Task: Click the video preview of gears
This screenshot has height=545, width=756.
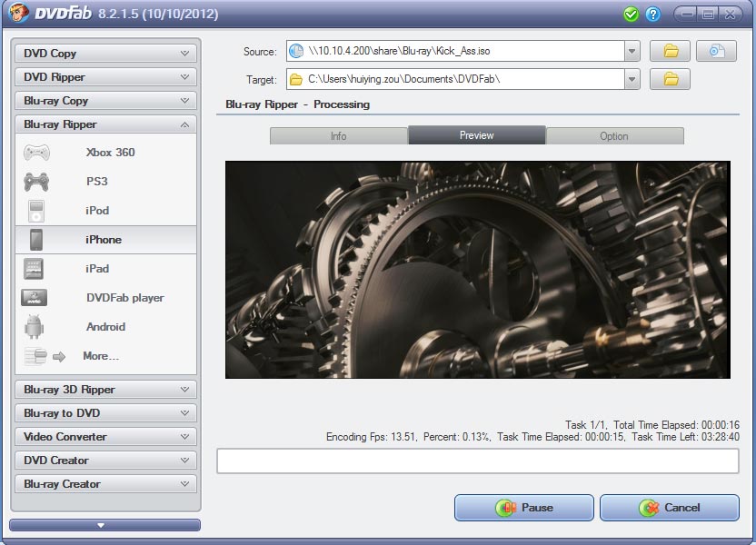Action: [478, 270]
